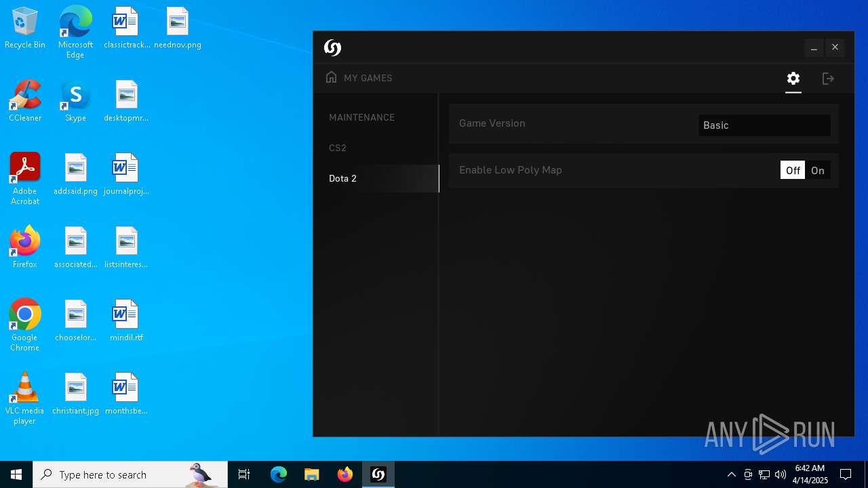
Task: Open classictrack Word document on desktop
Action: click(126, 29)
